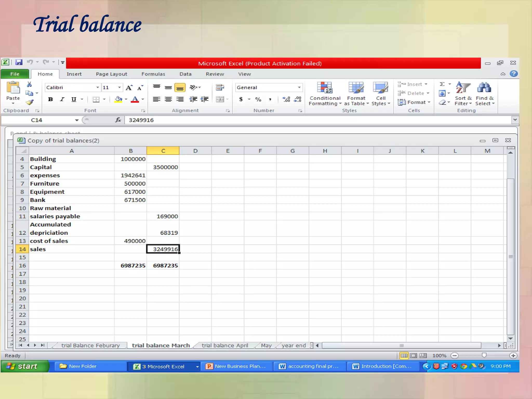
Task: Click the Orientation text angle icon
Action: click(x=193, y=88)
